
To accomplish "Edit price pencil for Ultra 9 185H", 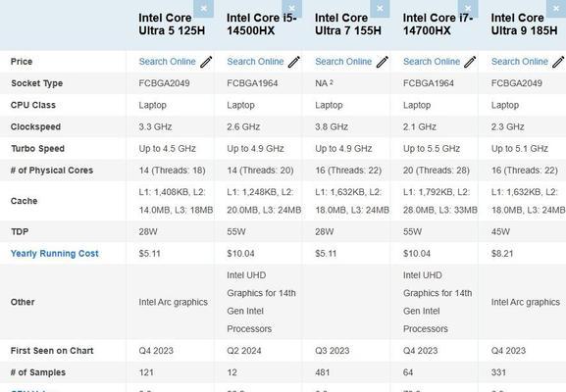I will [x=558, y=62].
